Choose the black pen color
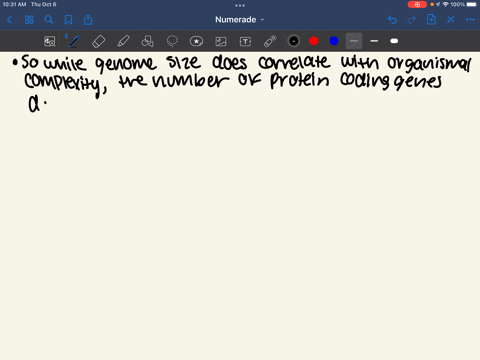The image size is (480, 360). (x=294, y=41)
